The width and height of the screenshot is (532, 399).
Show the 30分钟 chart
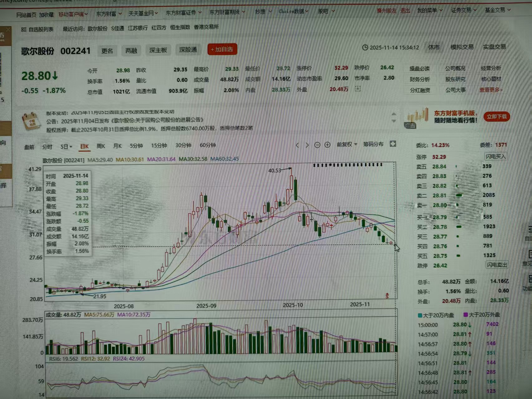(x=183, y=145)
